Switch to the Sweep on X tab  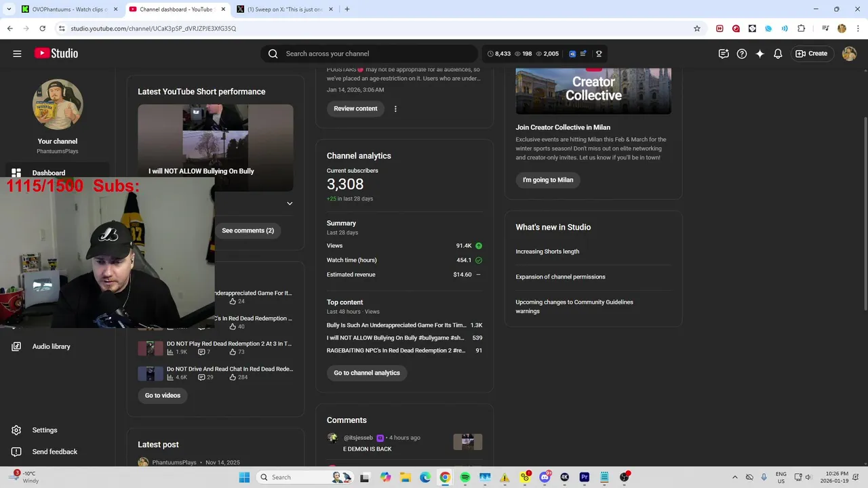coord(285,9)
